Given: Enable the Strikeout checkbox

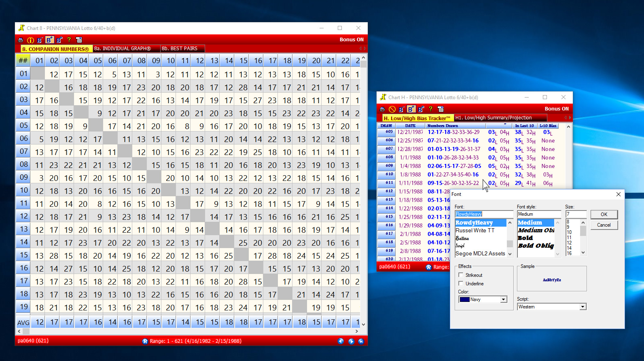Looking at the screenshot, I should pos(461,275).
